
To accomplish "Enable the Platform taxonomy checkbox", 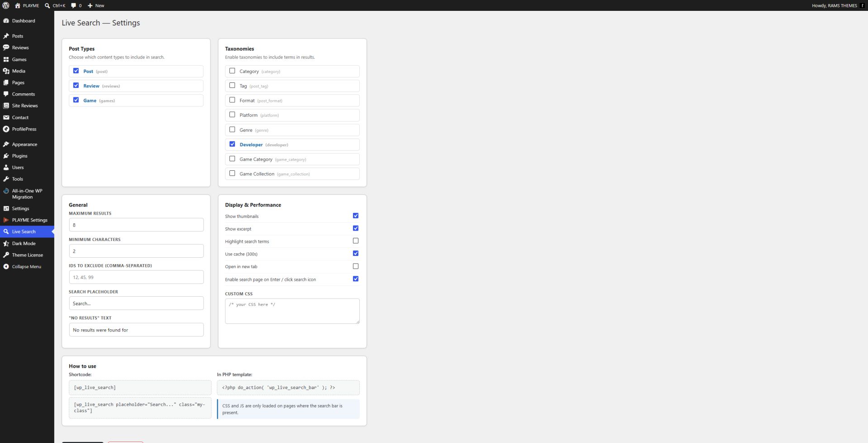I will [x=232, y=115].
